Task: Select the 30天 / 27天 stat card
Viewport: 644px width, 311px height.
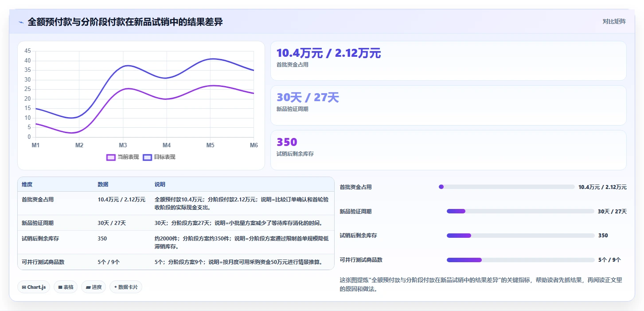Action: 449,106
